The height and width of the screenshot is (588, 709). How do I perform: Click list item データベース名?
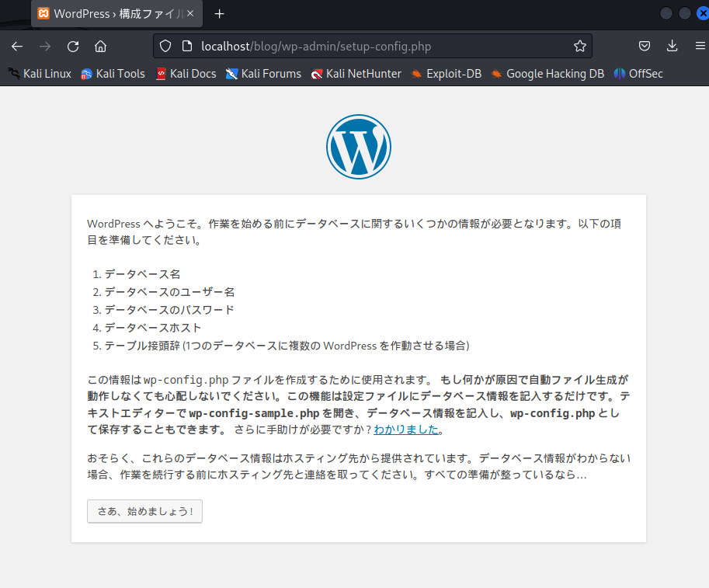point(142,274)
